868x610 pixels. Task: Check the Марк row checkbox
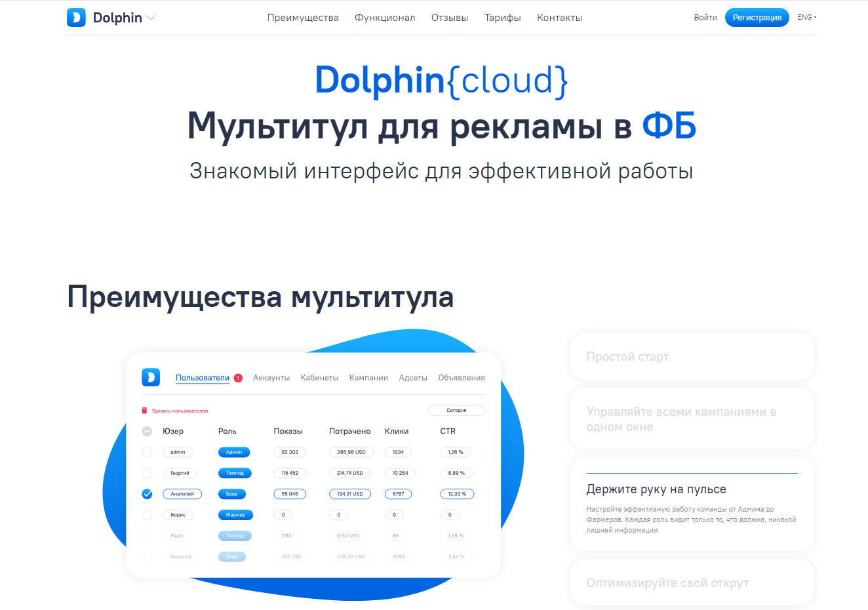click(147, 536)
